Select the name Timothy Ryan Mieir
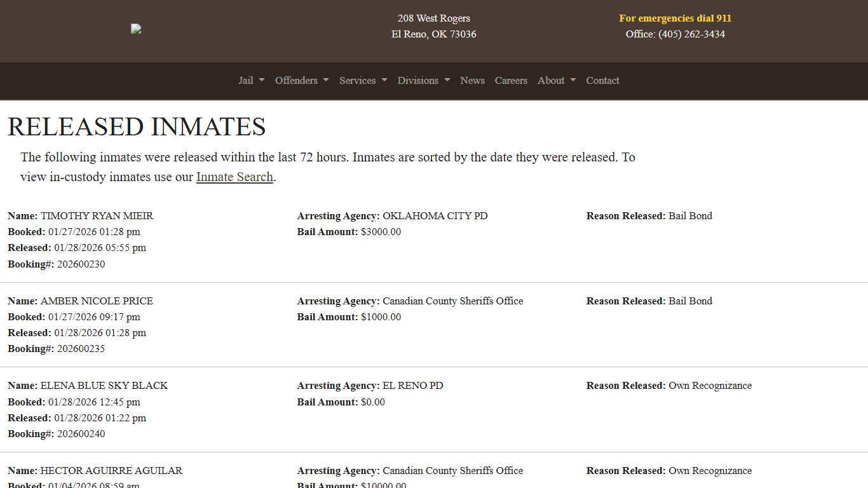Screen dimensions: 868x488 [97, 216]
